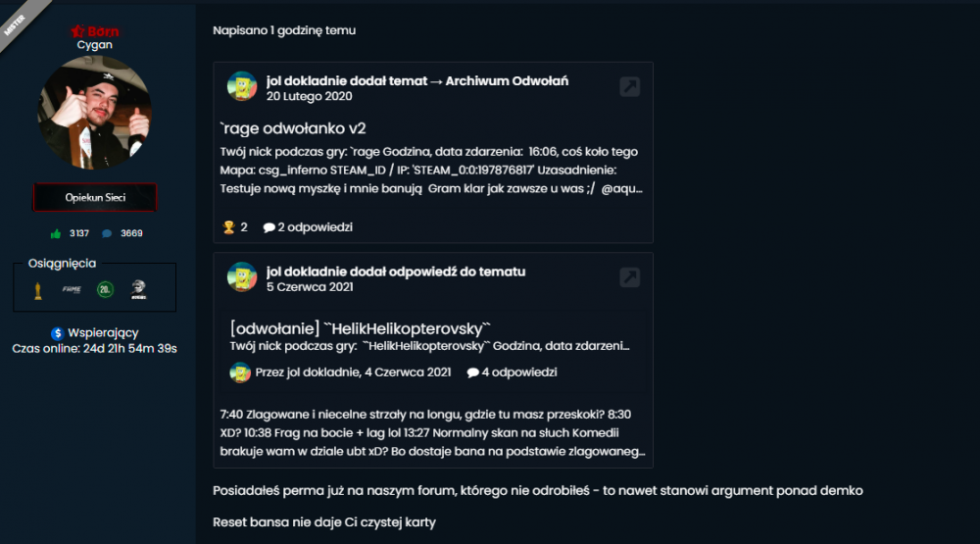Click the green thumbs-up reputation icon
This screenshot has height=544, width=980.
56,234
